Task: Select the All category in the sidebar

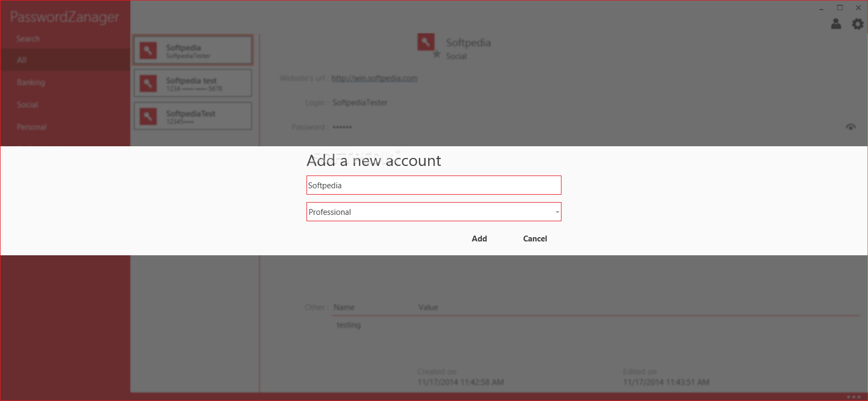Action: point(65,60)
